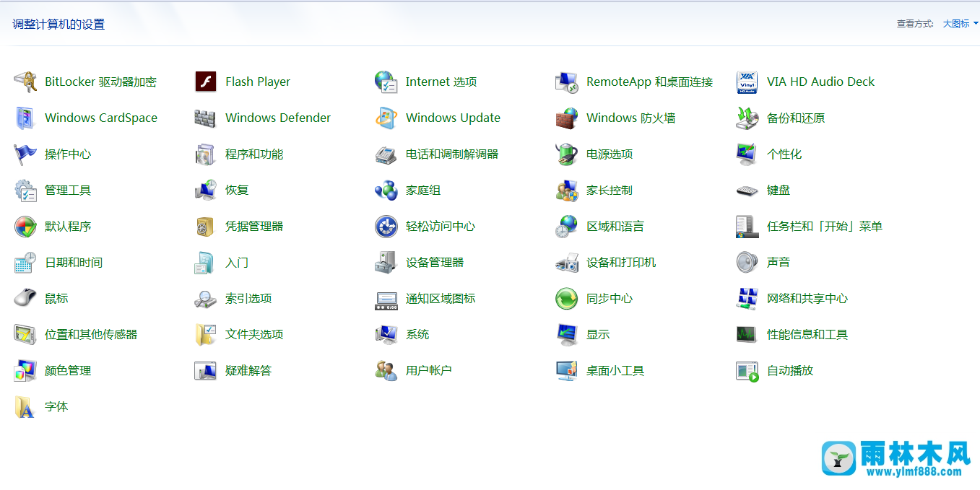Image resolution: width=980 pixels, height=490 pixels.
Task: Open the 设备管理器 icon
Action: (386, 263)
